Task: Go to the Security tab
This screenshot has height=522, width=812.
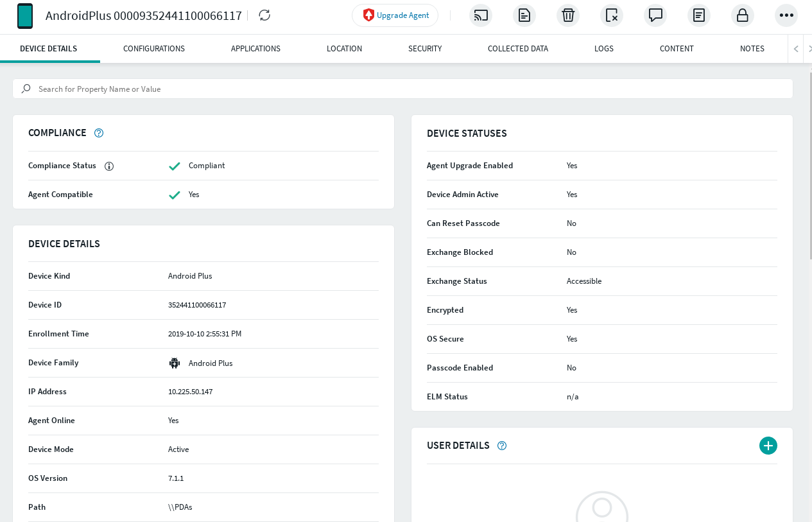Action: click(425, 49)
